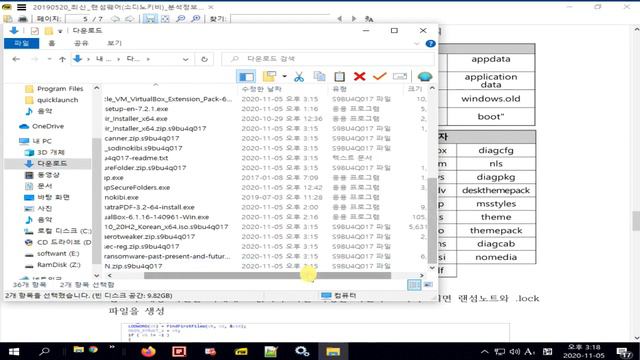Select the nokibi.exe file
Image resolution: width=640 pixels, height=360 pixels.
point(122,197)
